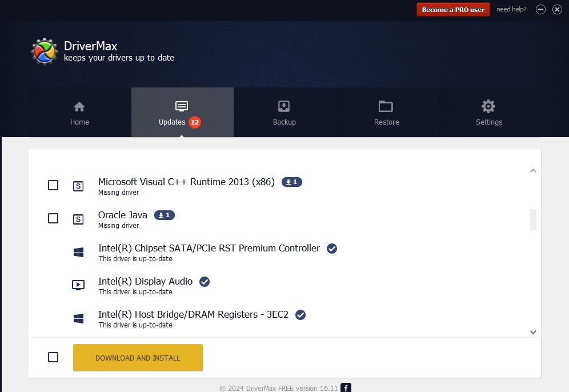The width and height of the screenshot is (569, 392).
Task: Click the red 12 updates badge
Action: pos(195,122)
